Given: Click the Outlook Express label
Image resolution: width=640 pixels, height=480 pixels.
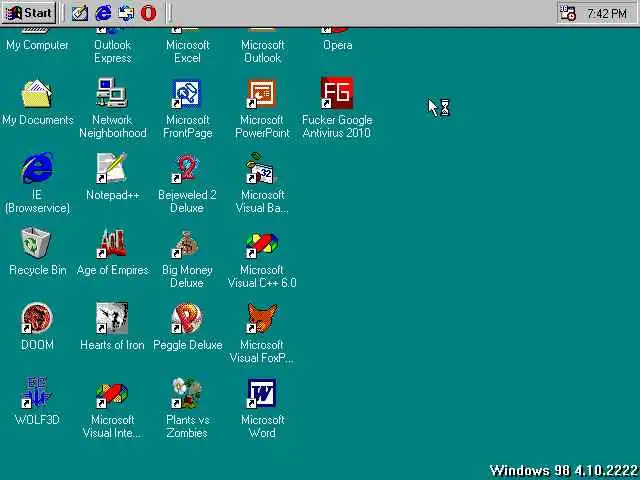Looking at the screenshot, I should 112,51.
